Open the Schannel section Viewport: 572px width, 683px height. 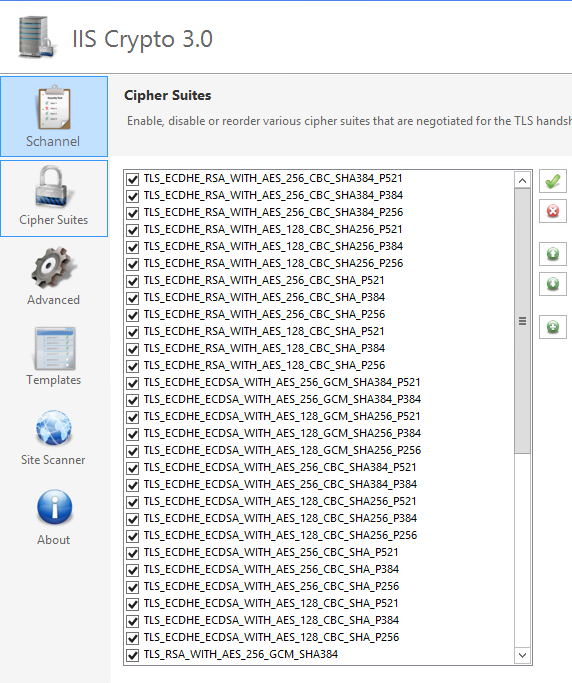coord(54,116)
